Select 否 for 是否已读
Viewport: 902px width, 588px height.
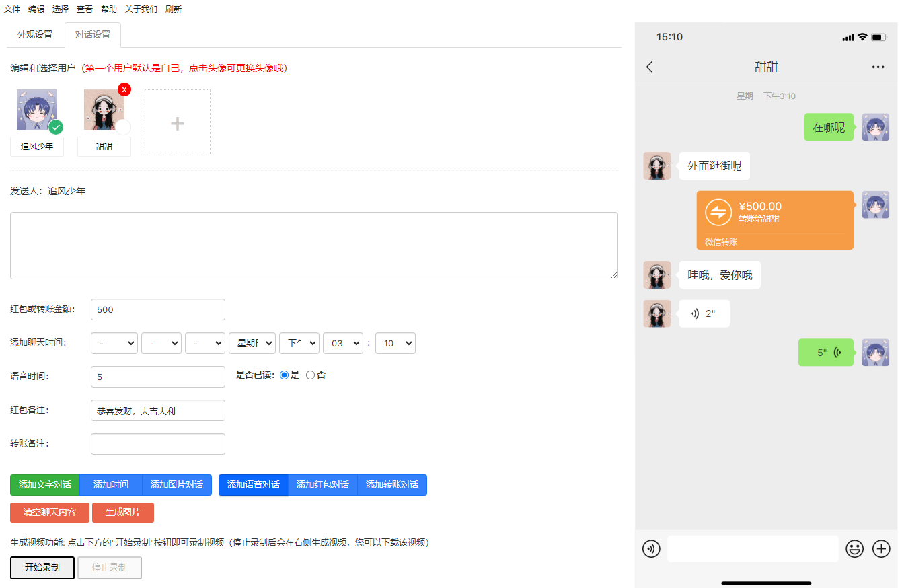tap(310, 375)
